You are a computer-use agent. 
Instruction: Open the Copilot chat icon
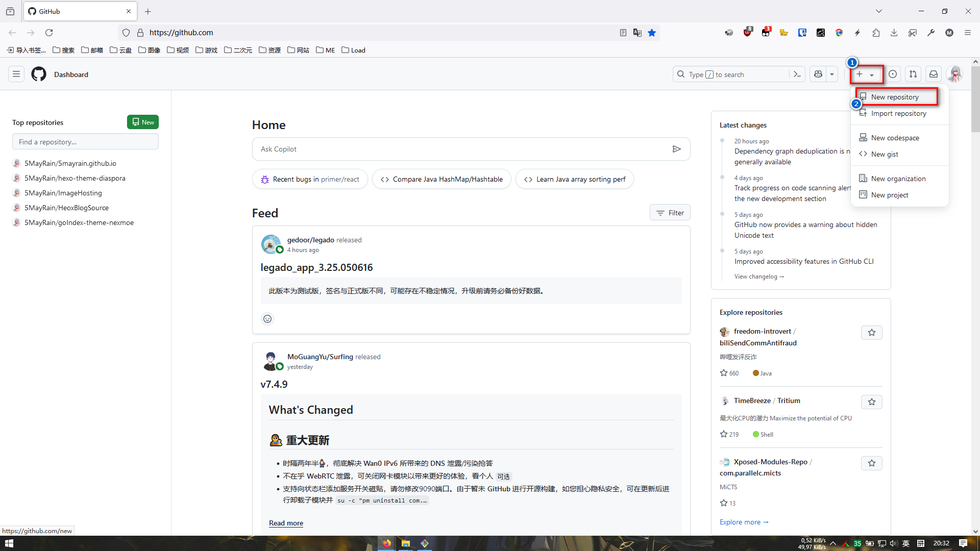click(x=818, y=74)
